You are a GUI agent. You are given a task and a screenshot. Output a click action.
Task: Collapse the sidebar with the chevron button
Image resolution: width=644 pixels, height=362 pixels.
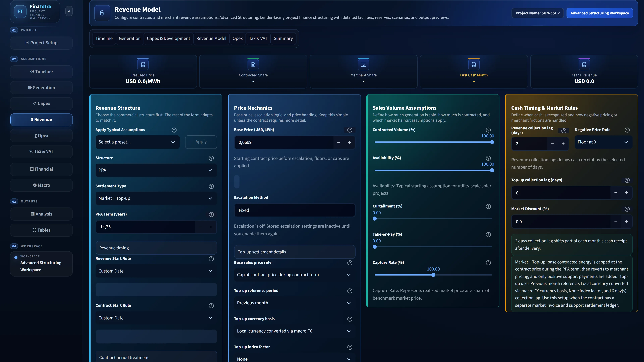point(69,11)
